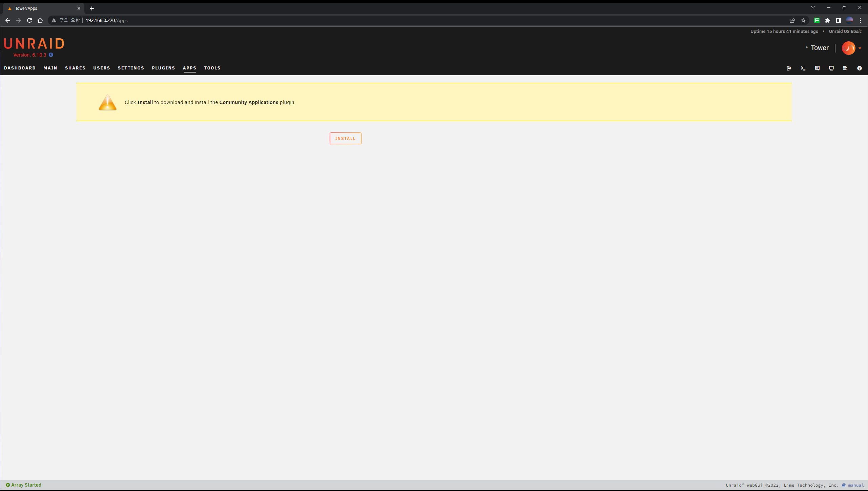Image resolution: width=868 pixels, height=491 pixels.
Task: Click the Info monitor icon
Action: tap(831, 68)
